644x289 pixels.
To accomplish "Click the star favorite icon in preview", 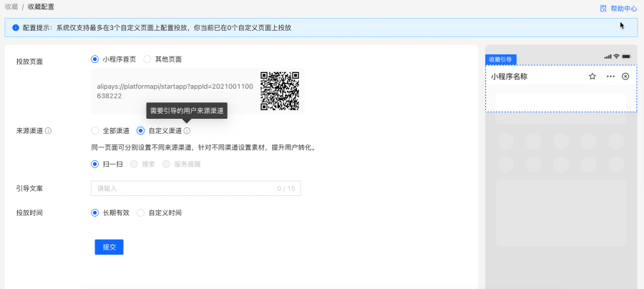I will tap(592, 77).
